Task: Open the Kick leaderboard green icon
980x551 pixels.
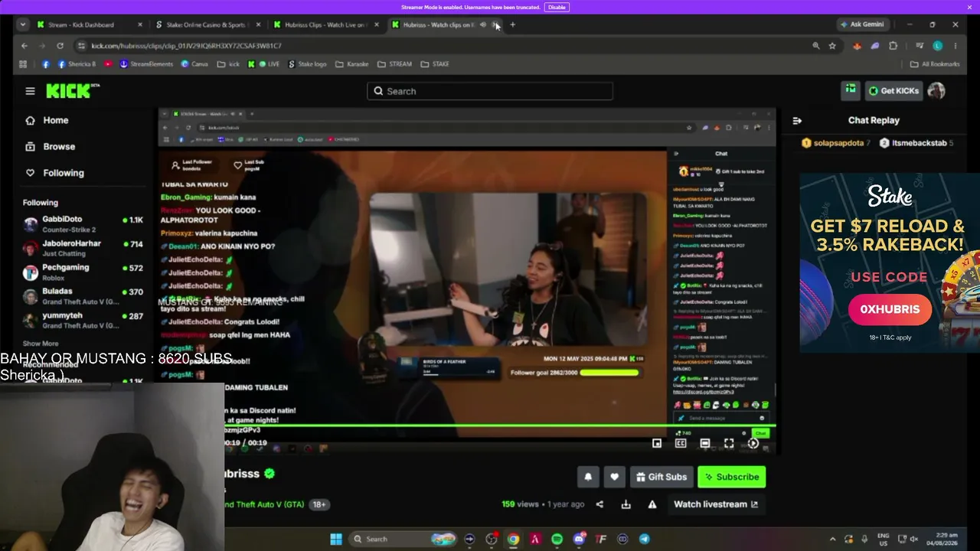Action: 851,90
